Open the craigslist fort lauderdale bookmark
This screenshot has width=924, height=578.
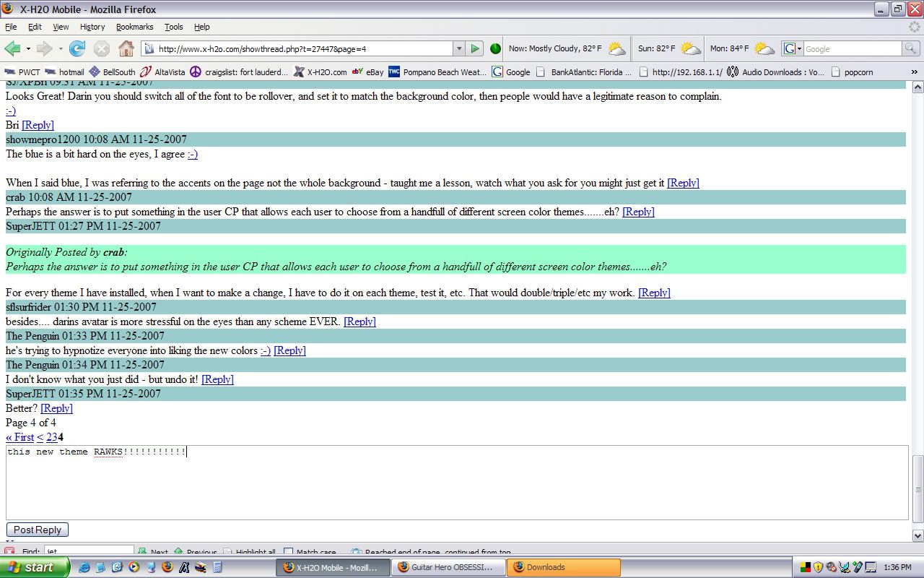click(x=239, y=72)
